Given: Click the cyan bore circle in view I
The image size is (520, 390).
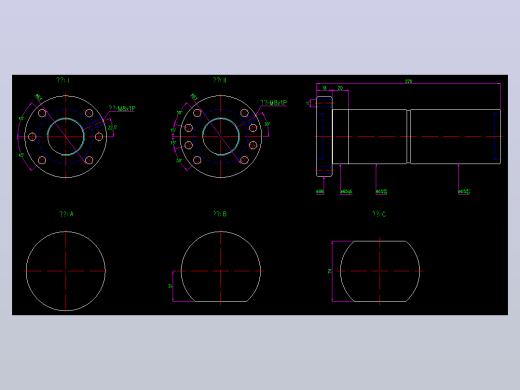Looking at the screenshot, I should click(66, 136).
